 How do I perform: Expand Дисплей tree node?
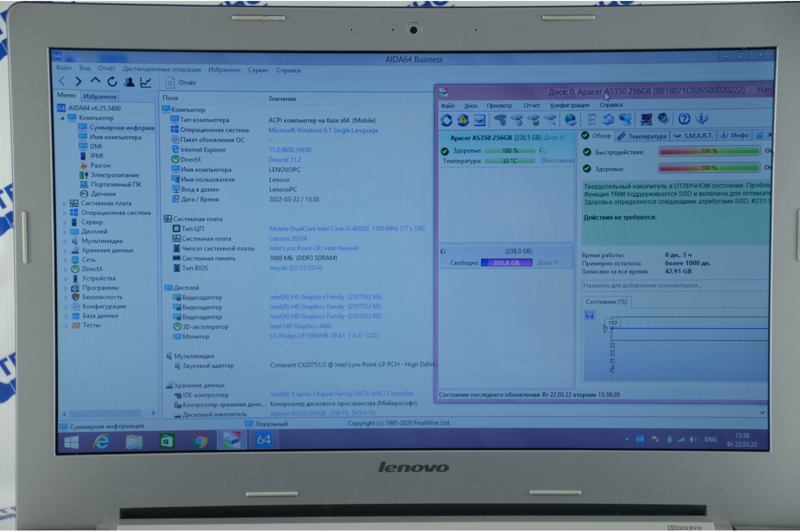65,232
